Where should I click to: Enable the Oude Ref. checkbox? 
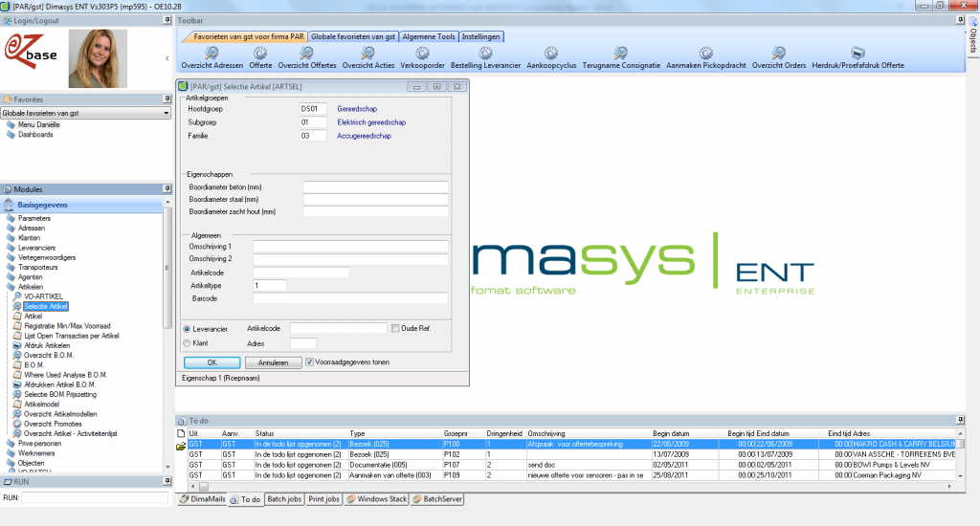(x=395, y=328)
